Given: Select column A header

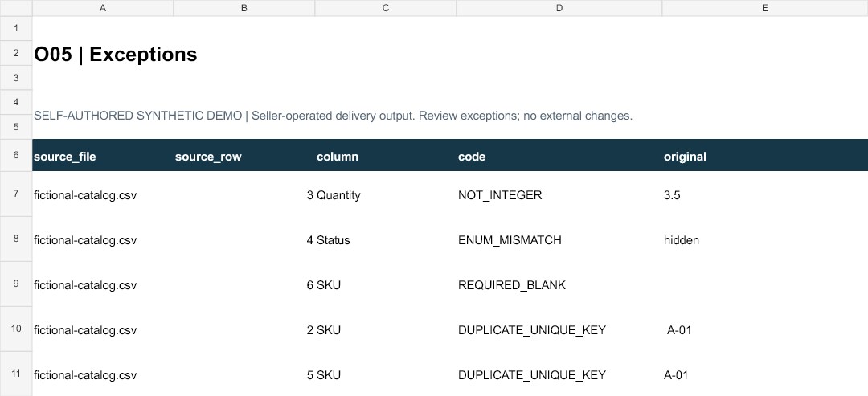Looking at the screenshot, I should click(103, 8).
